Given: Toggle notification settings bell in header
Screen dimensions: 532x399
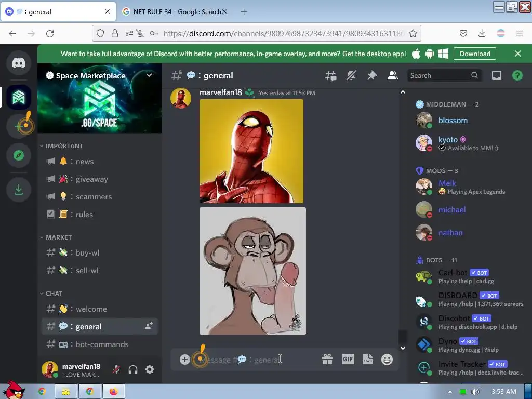Looking at the screenshot, I should pos(351,75).
